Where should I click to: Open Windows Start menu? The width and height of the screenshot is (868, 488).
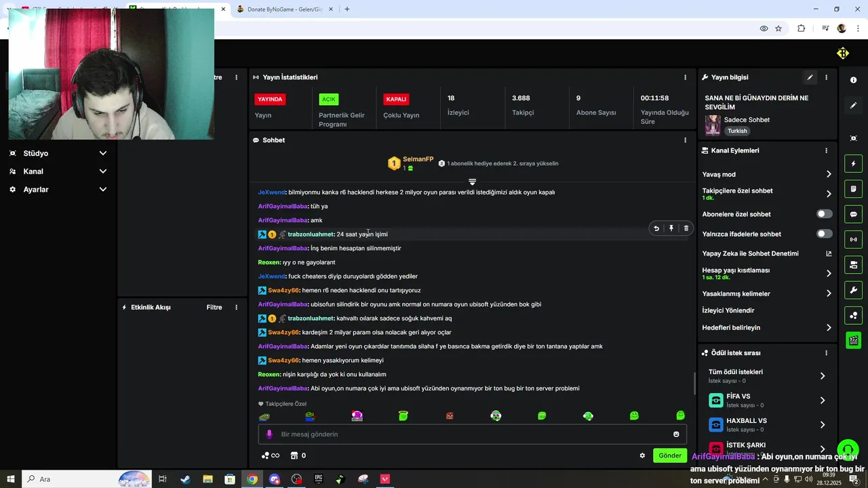tap(10, 479)
